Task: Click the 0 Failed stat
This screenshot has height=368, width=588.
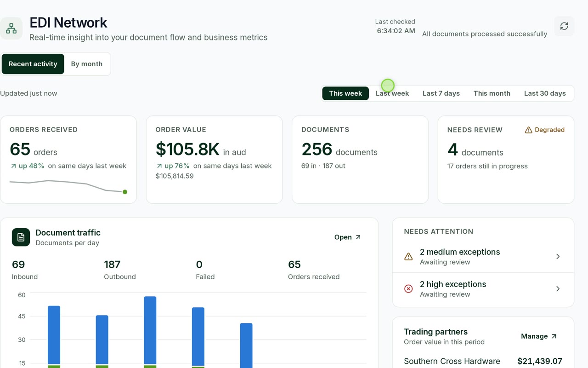Action: pos(205,270)
